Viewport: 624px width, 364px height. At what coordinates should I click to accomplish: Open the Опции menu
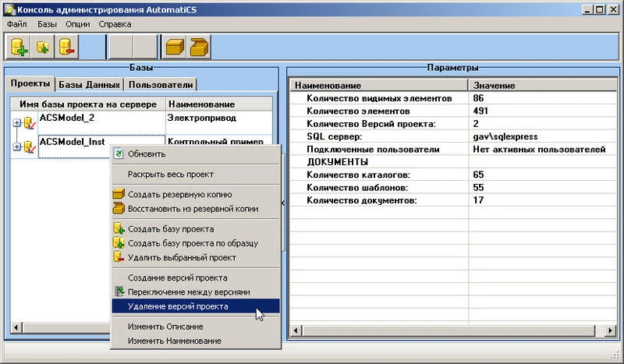[x=77, y=24]
